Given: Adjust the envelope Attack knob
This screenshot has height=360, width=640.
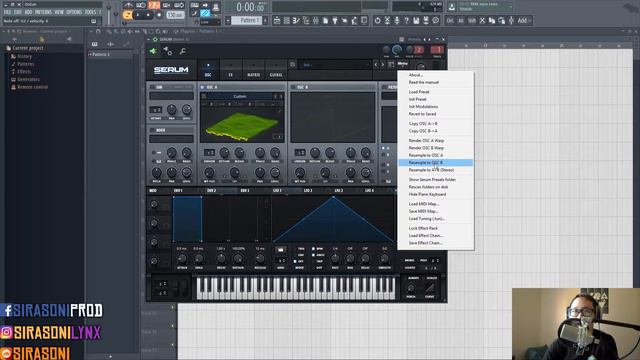Looking at the screenshot, I should [x=182, y=258].
